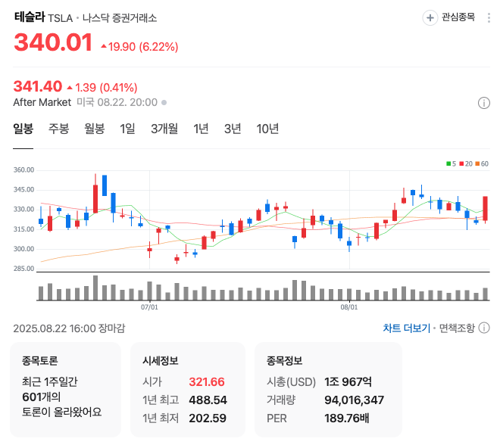
Task: Click the After Market label
Action: [42, 102]
